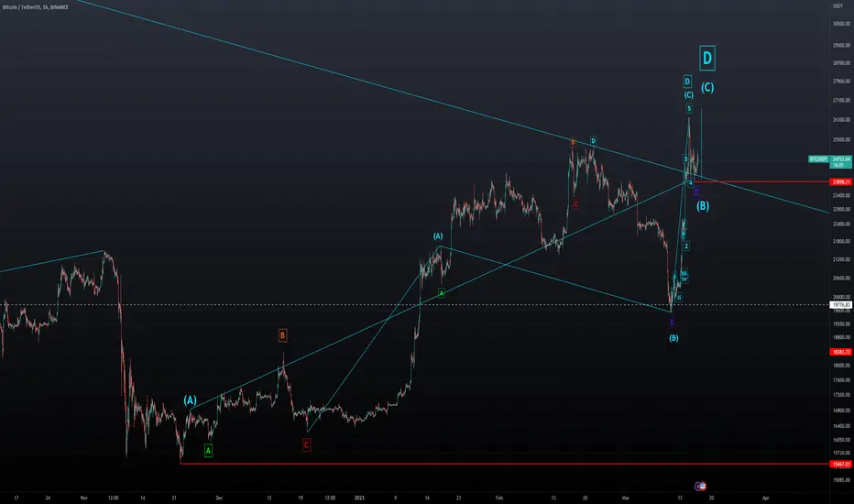
Task: Click the Mar label on time axis
Action: click(625, 498)
